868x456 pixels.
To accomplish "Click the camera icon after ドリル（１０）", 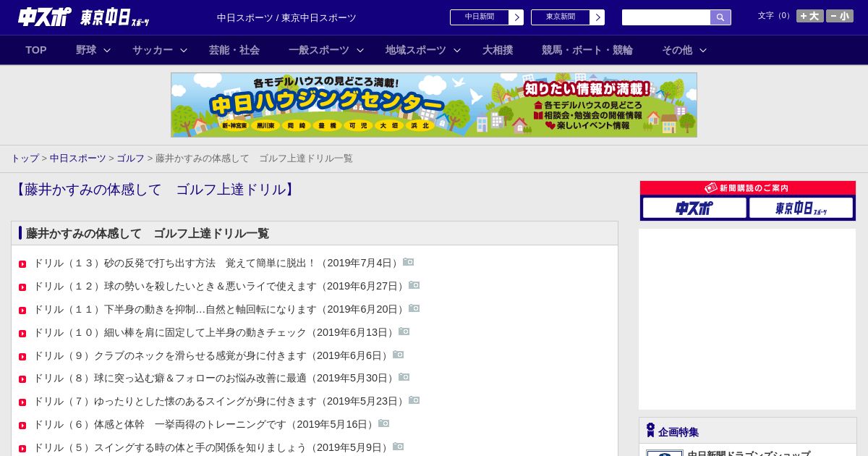I will [404, 332].
